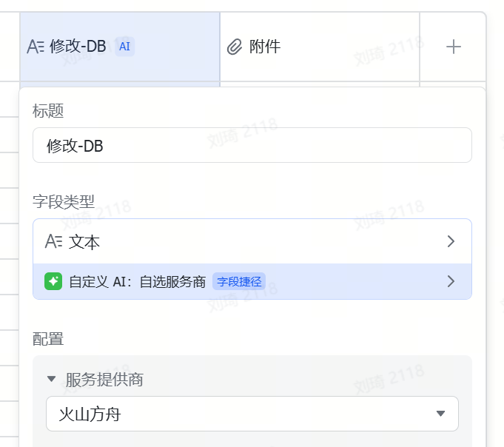Click the 字段类型 section label
The width and height of the screenshot is (504, 447).
[64, 201]
